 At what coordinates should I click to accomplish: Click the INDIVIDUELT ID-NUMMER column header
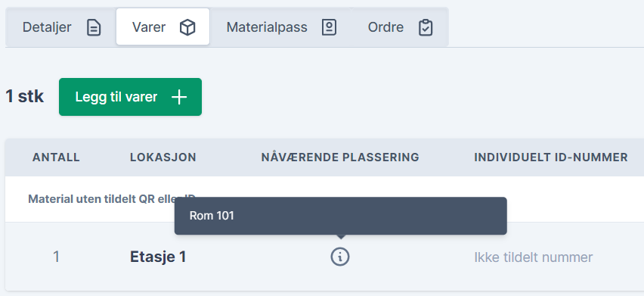click(x=551, y=157)
